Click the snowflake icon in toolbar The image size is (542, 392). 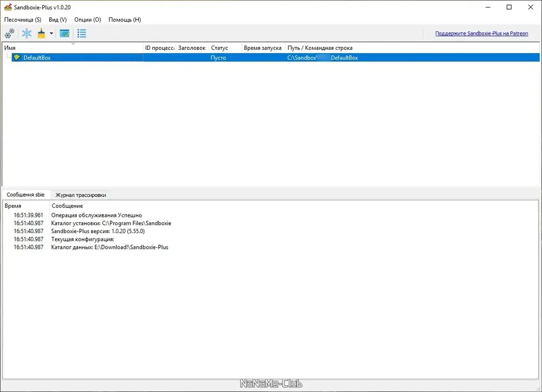click(27, 34)
